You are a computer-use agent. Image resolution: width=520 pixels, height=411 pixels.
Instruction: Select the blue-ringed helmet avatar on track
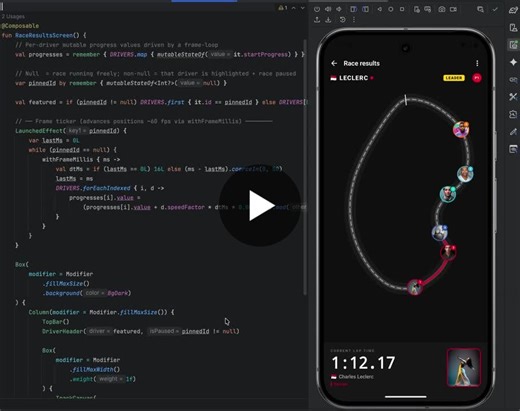pyautogui.click(x=440, y=233)
